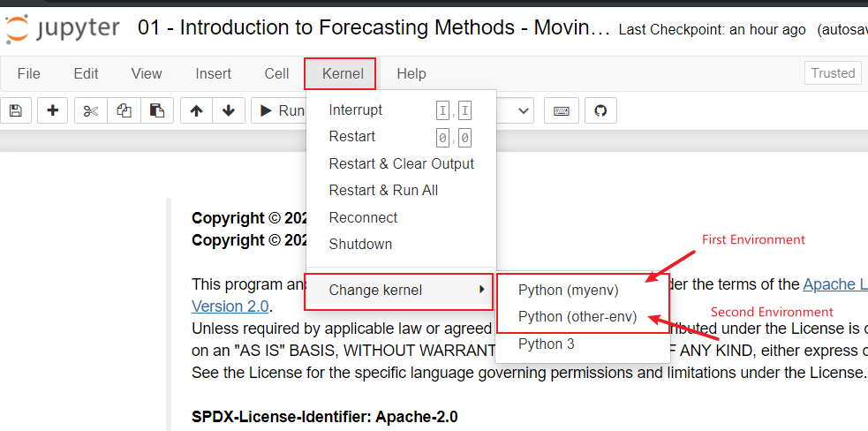This screenshot has height=431, width=868.
Task: Open the command palette keyboard icon
Action: tap(562, 110)
